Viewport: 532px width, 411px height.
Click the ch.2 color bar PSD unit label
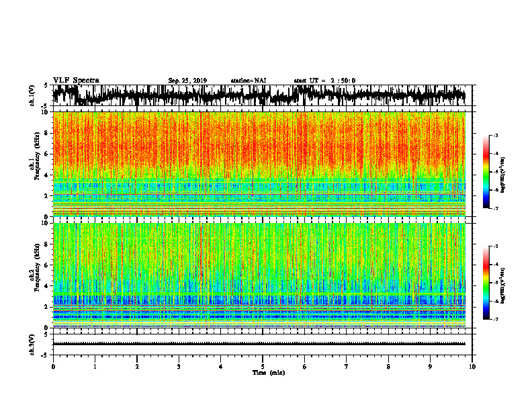coord(503,285)
